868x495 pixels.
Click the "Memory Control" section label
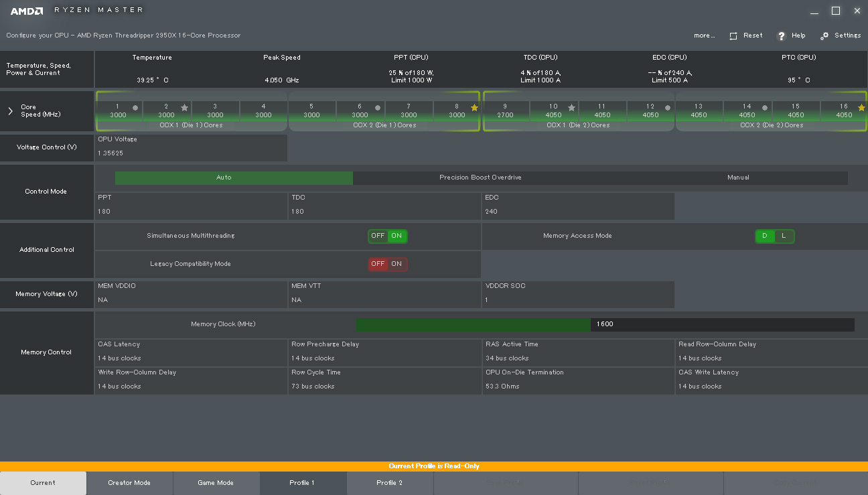point(46,352)
